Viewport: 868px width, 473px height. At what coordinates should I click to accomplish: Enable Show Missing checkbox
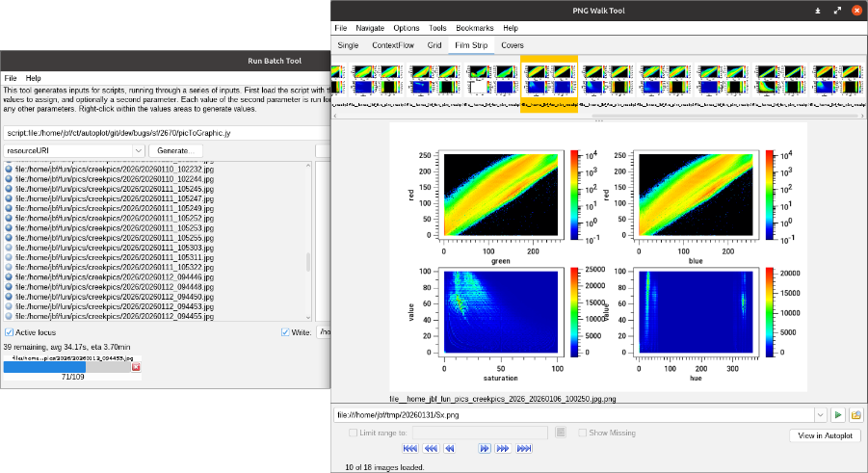(582, 433)
